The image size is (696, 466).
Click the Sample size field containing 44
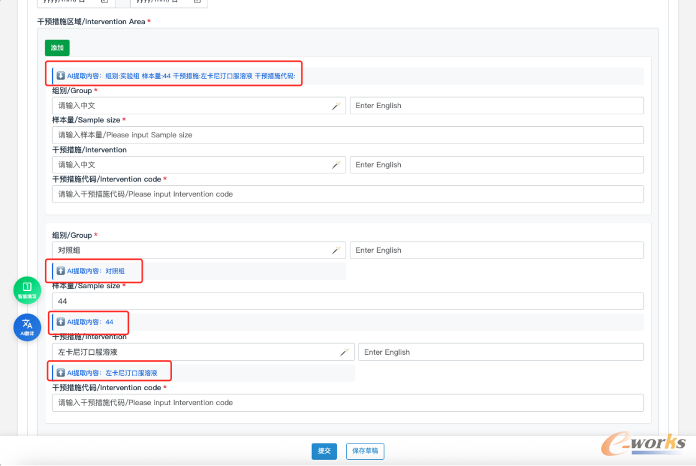tap(347, 301)
